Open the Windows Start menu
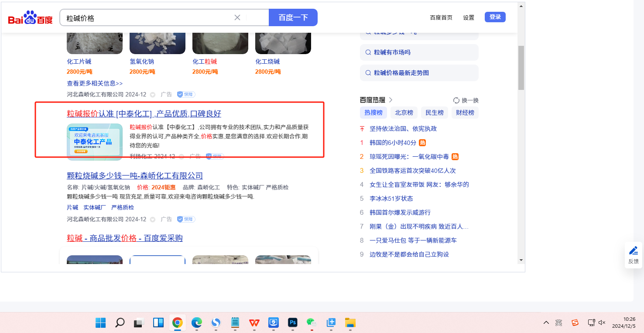Screen dimensions: 644x333 (100, 323)
